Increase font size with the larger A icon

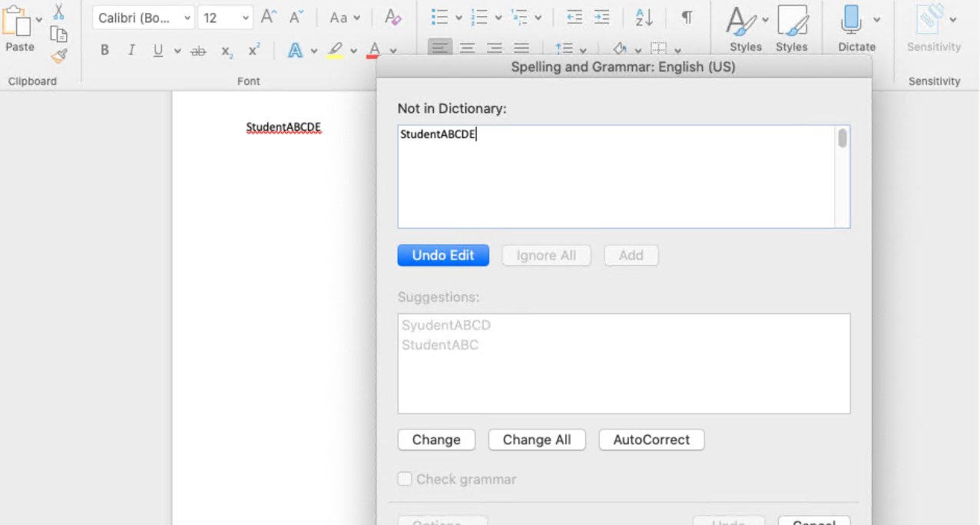(x=268, y=17)
